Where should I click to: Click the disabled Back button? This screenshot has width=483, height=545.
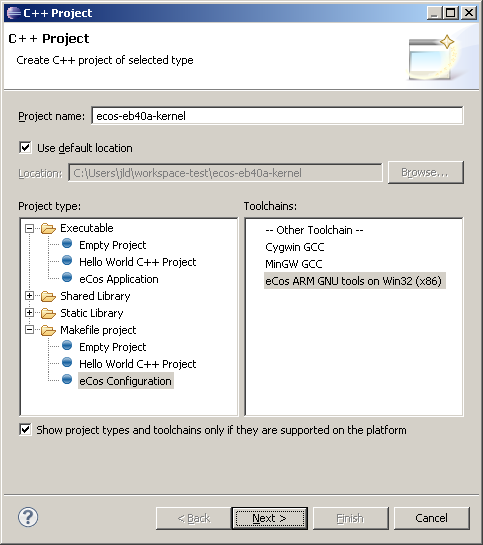click(194, 518)
